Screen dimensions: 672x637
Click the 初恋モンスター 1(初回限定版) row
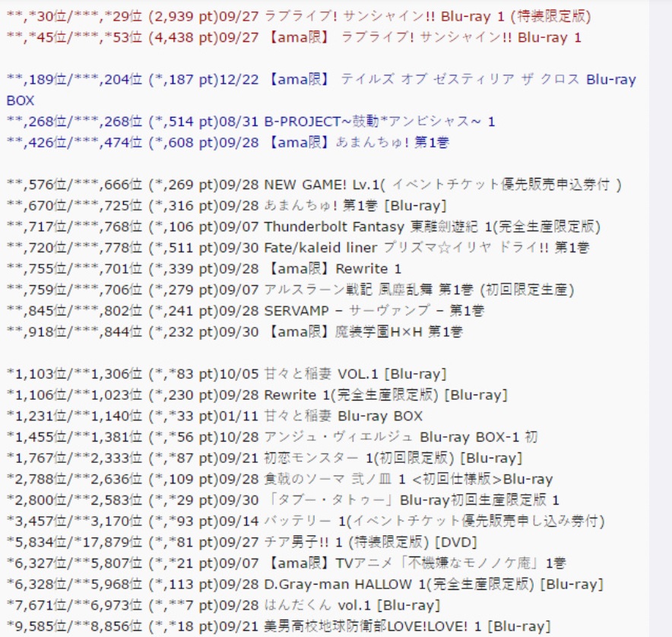265,458
